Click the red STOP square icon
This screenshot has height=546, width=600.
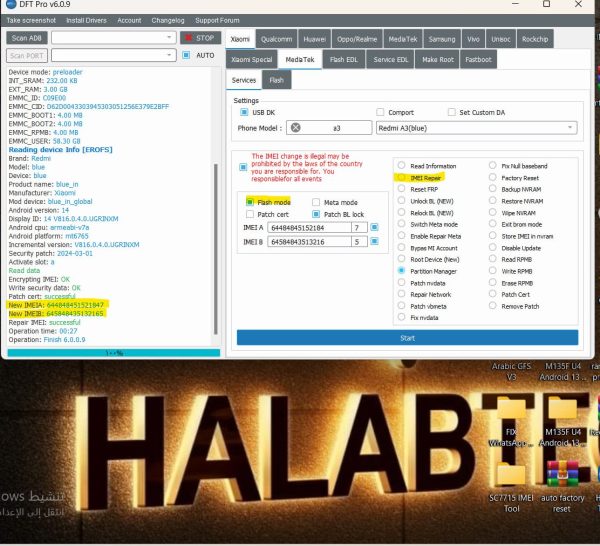188,38
